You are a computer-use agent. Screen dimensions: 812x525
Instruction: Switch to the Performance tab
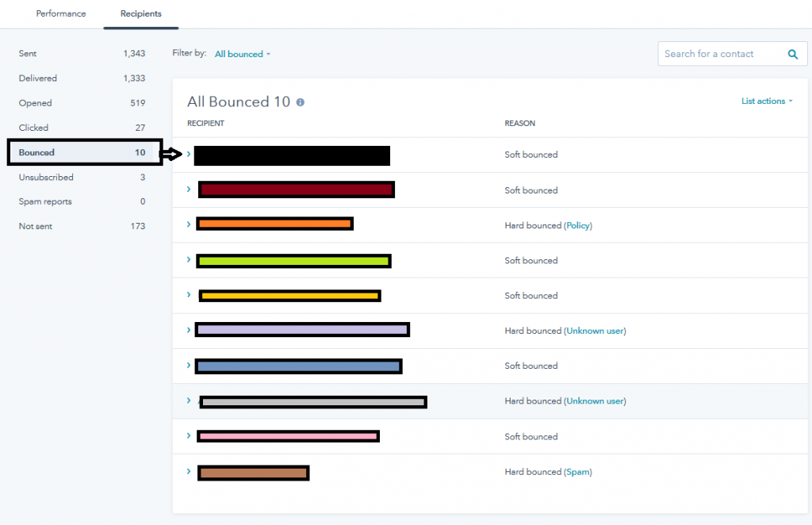[x=61, y=13]
